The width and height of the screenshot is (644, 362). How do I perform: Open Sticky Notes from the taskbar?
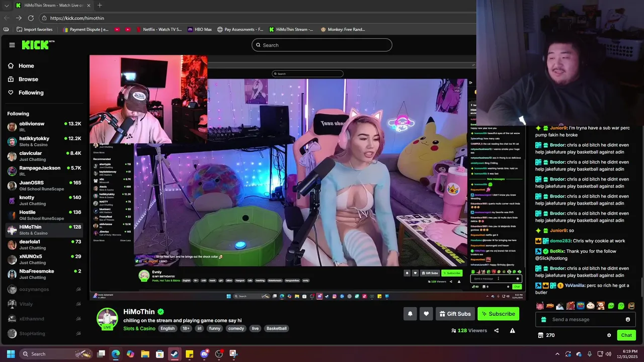tap(190, 354)
